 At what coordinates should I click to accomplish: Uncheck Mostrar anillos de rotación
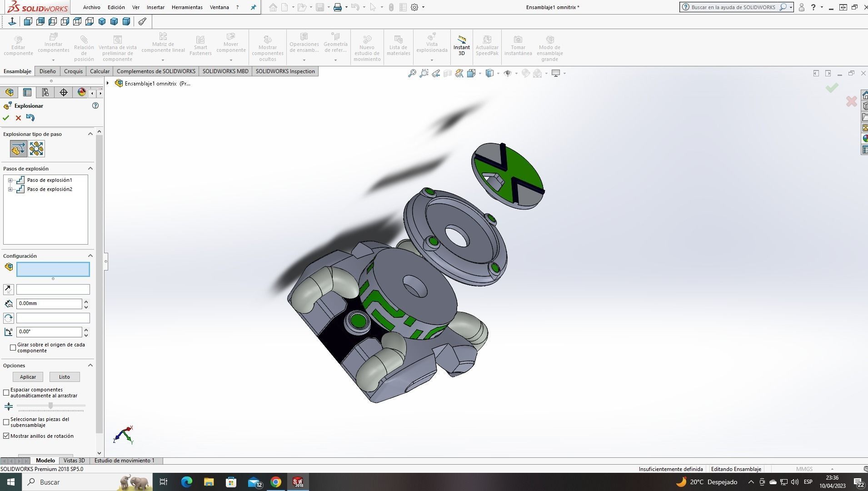[x=6, y=436]
